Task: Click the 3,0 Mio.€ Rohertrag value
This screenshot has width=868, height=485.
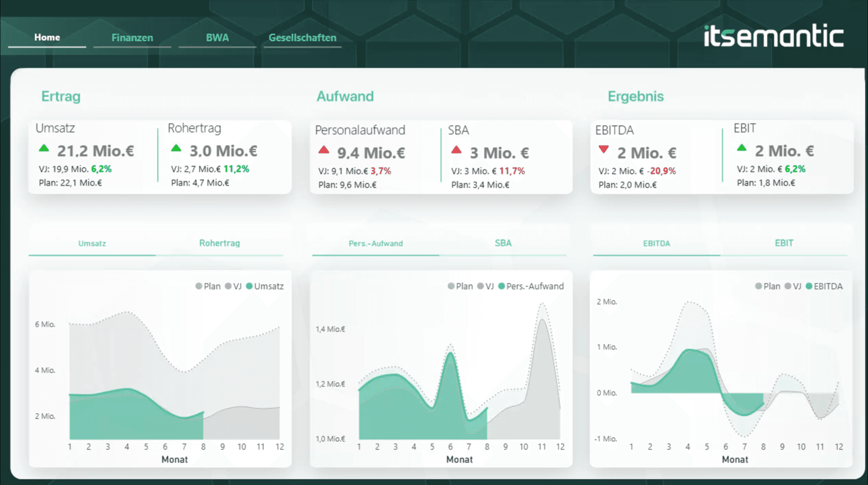Action: (x=224, y=151)
